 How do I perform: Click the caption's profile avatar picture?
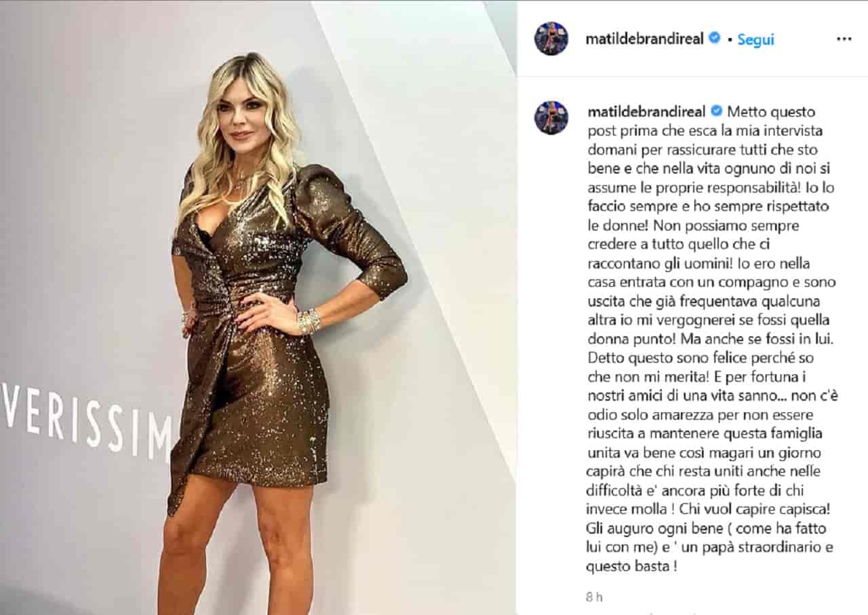coord(551,117)
